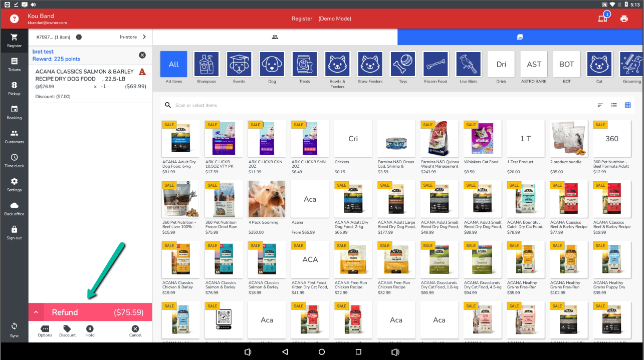Open Time clock in sidebar
The image size is (644, 360).
[14, 161]
